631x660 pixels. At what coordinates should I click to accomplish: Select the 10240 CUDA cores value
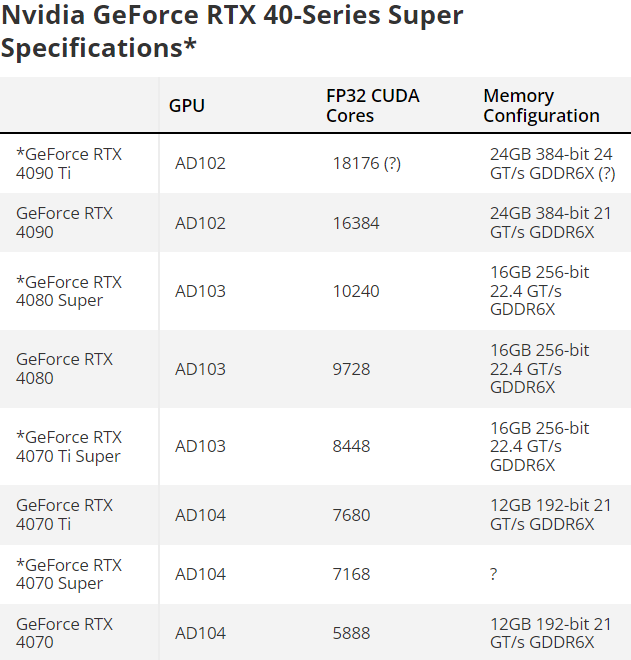point(356,291)
